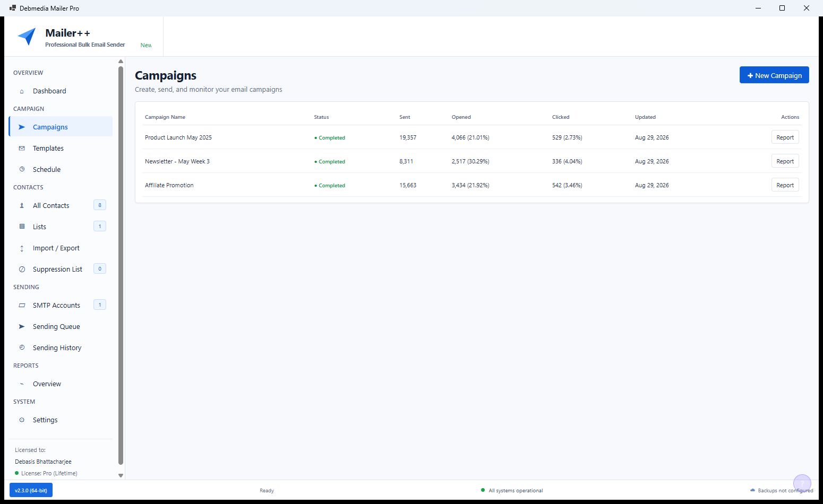Click the sidebar scroll up arrow
823x504 pixels.
tap(121, 62)
